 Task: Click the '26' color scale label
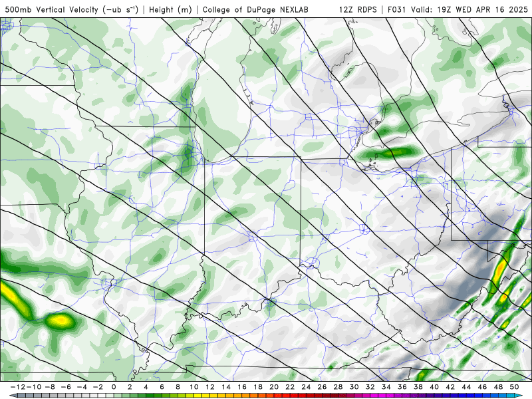pos(322,387)
